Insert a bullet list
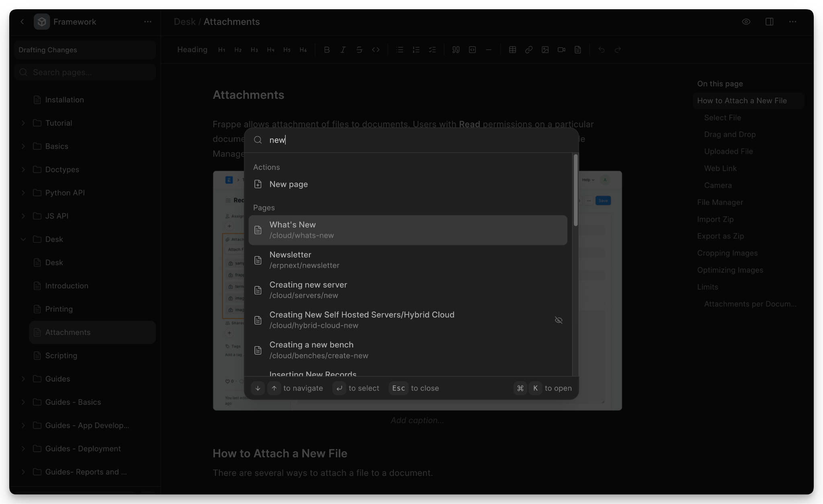Viewport: 823px width, 504px height. click(399, 50)
